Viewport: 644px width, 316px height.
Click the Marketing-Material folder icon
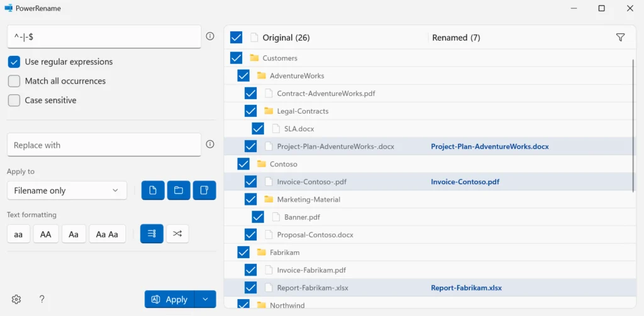[269, 199]
